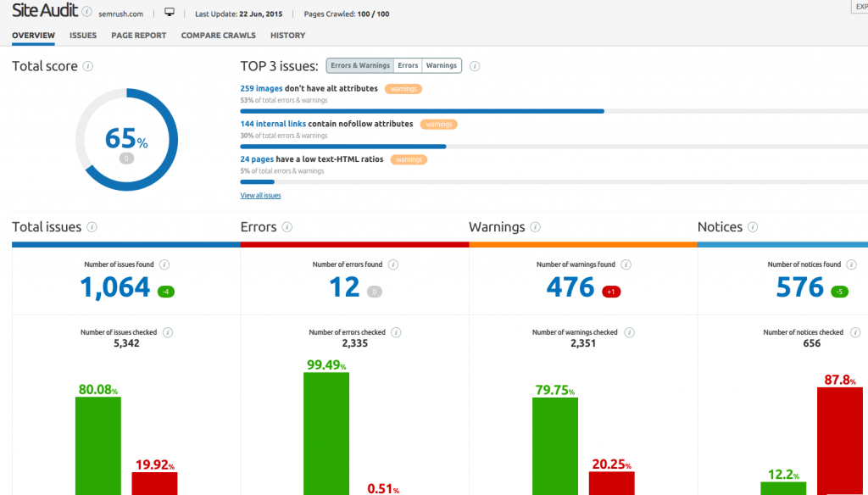Switch to the COMPARE CRAWLS tab
This screenshot has width=868, height=495.
point(217,35)
